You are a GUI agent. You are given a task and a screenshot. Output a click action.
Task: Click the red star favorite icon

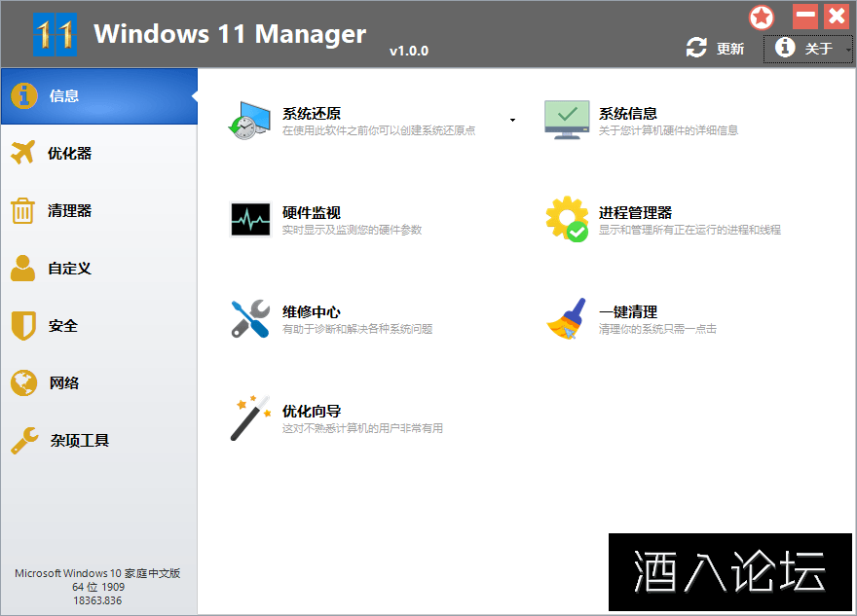pyautogui.click(x=761, y=17)
